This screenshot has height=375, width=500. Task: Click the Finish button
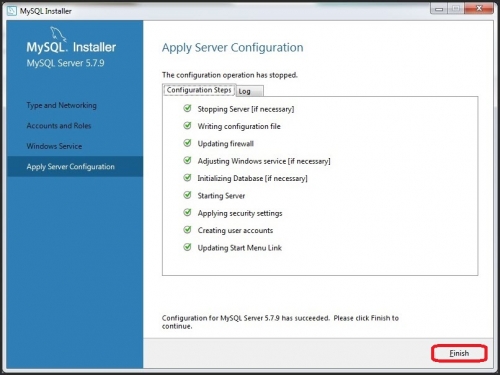click(459, 353)
